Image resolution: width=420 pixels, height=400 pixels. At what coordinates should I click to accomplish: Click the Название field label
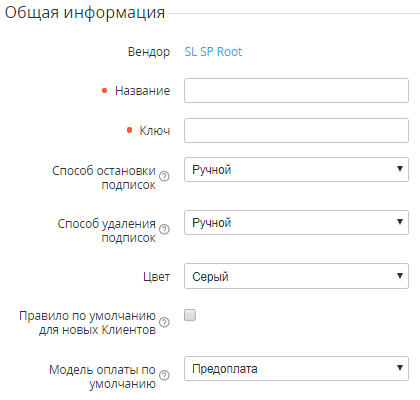click(143, 91)
